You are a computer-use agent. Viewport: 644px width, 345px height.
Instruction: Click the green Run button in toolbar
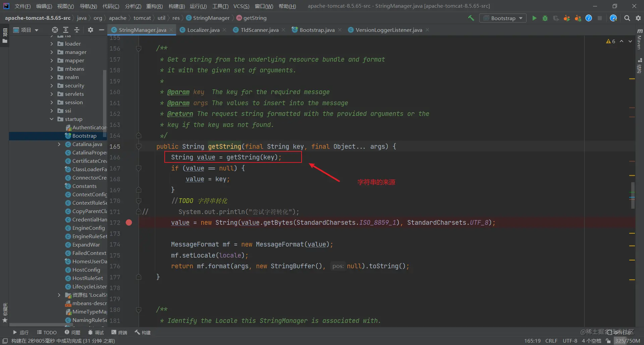pos(534,18)
